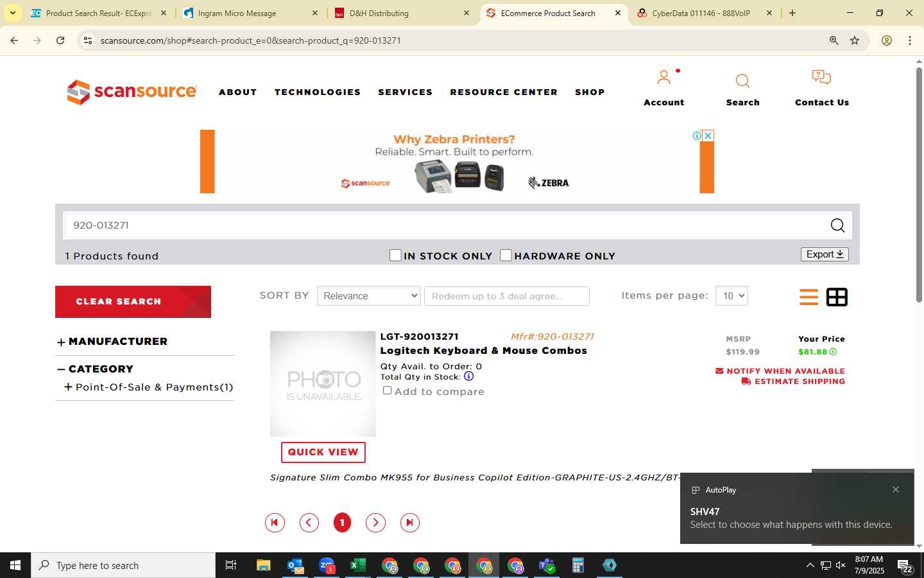Go to last results page arrow
Screen dimensions: 924x578
click(x=409, y=523)
